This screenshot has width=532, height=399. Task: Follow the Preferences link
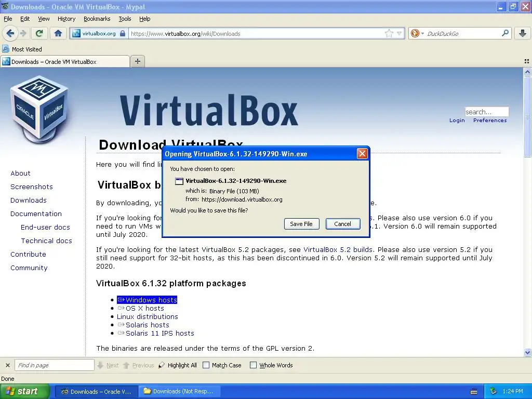(x=490, y=121)
